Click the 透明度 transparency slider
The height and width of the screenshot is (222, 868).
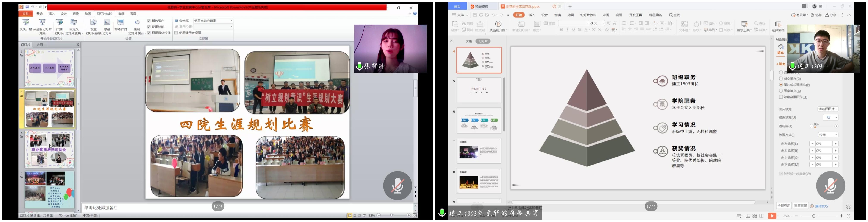tap(824, 126)
